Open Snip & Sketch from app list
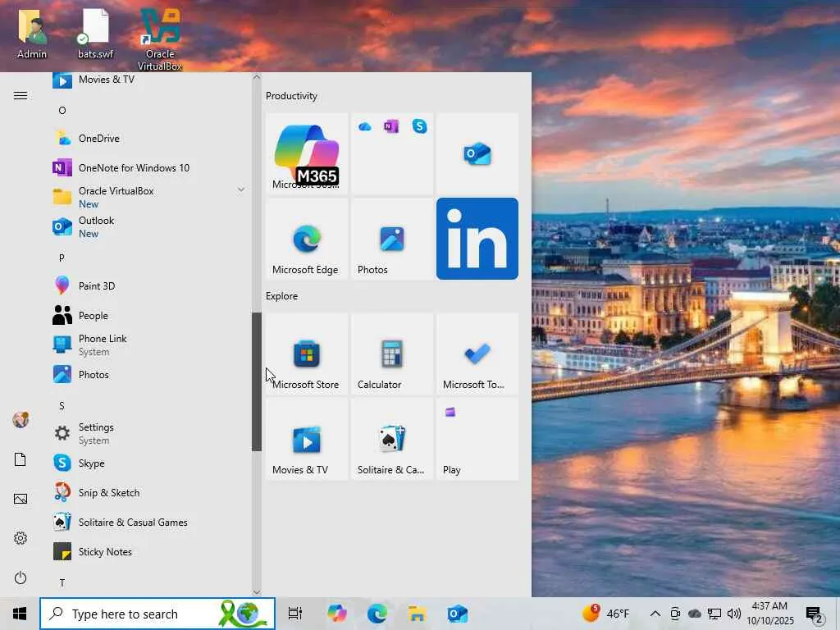Image resolution: width=840 pixels, height=630 pixels. click(109, 493)
